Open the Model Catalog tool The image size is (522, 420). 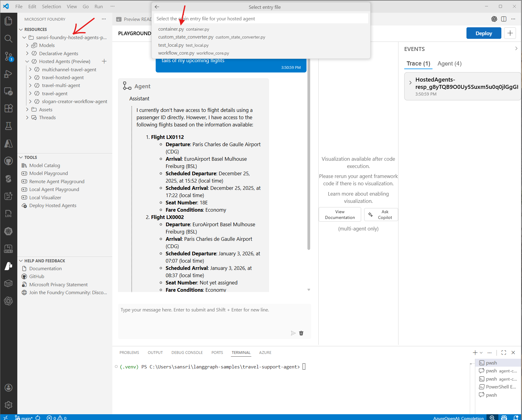coord(45,165)
